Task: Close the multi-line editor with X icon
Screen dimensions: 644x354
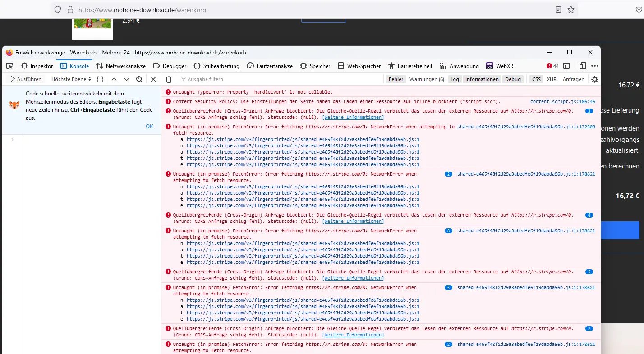Action: pyautogui.click(x=153, y=79)
